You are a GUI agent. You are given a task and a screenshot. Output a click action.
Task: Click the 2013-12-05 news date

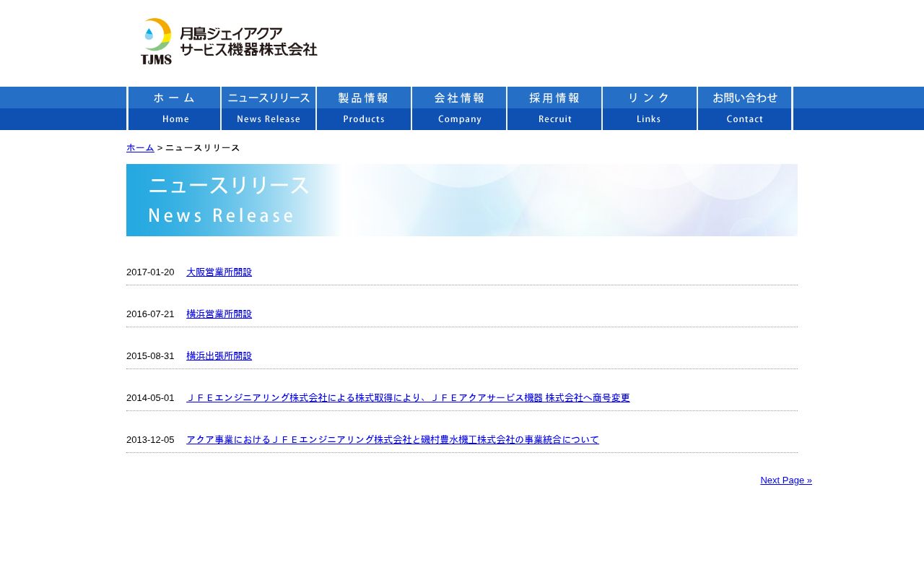(x=150, y=440)
